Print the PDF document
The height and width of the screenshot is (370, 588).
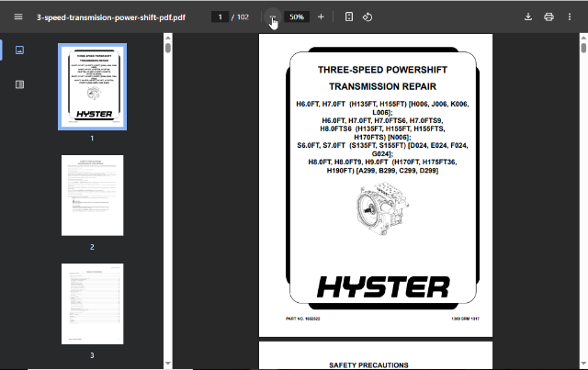pos(548,17)
